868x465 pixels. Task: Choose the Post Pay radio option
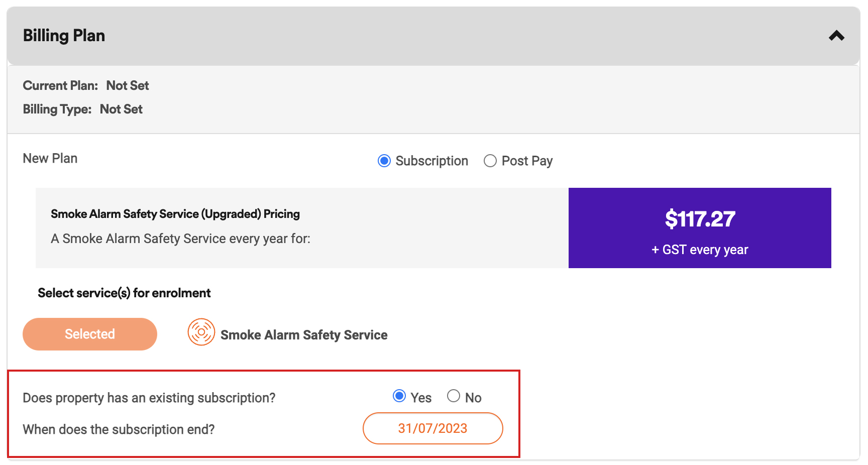click(x=490, y=161)
